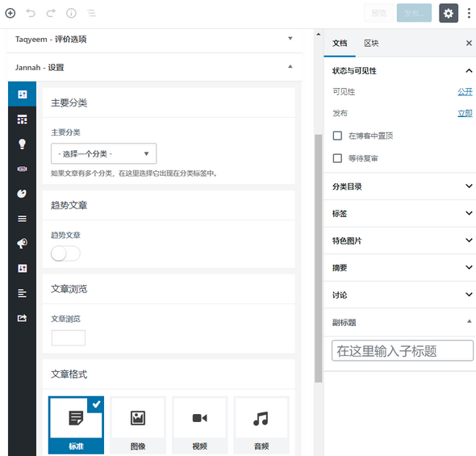Enable the 趋势文章 toggle switch

click(65, 253)
